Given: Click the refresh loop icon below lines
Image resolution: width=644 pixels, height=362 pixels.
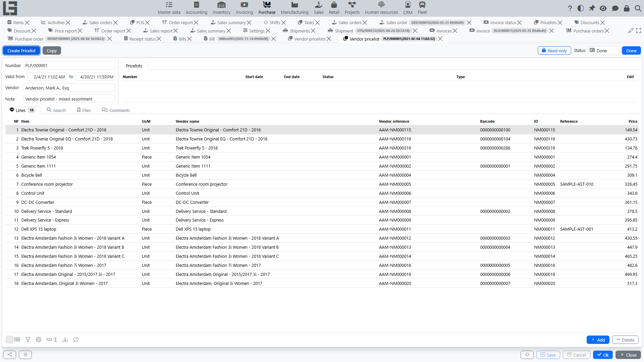Looking at the screenshot, I should [x=76, y=340].
